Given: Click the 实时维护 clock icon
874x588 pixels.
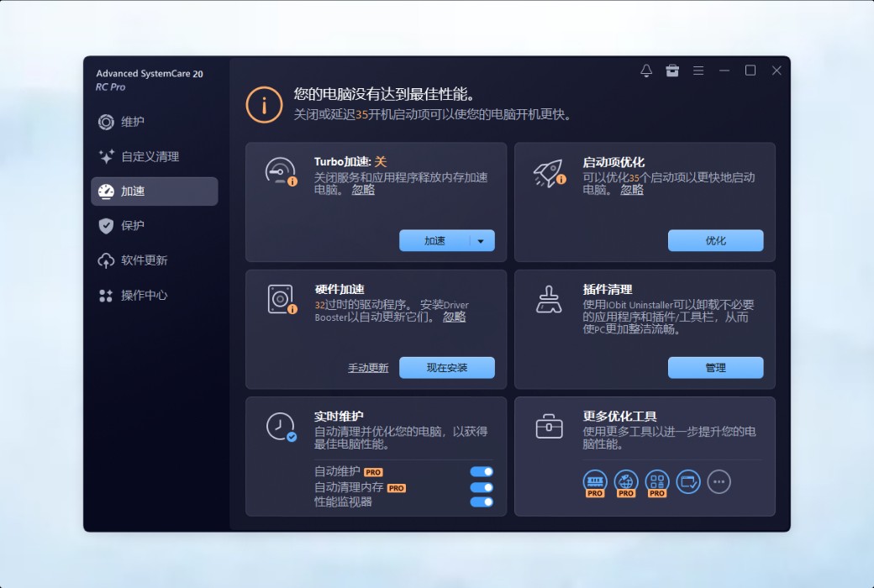Looking at the screenshot, I should (x=281, y=427).
